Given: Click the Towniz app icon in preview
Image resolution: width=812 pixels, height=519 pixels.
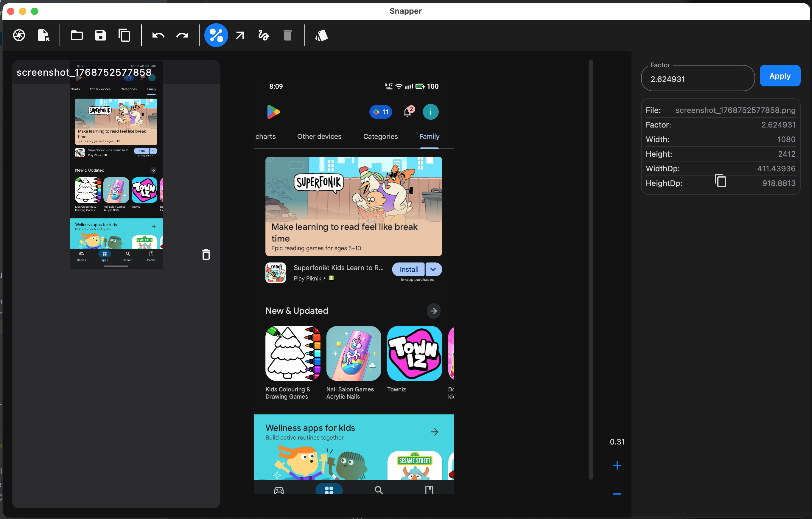Looking at the screenshot, I should [x=414, y=353].
